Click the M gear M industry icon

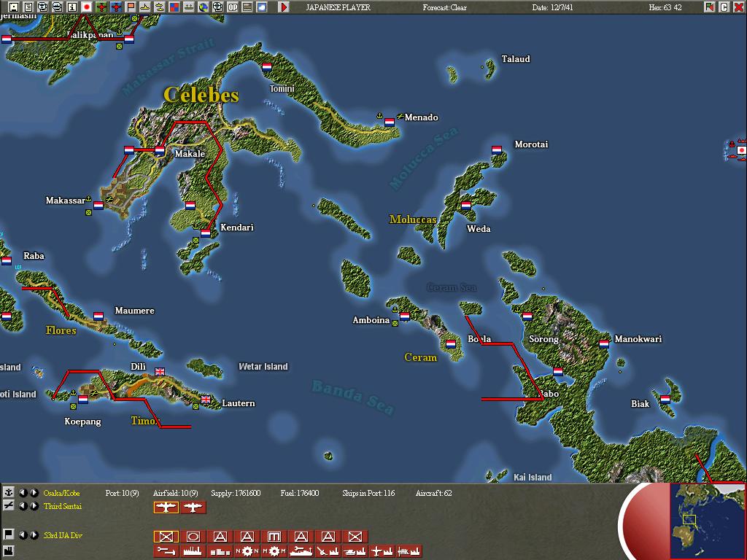point(274,551)
